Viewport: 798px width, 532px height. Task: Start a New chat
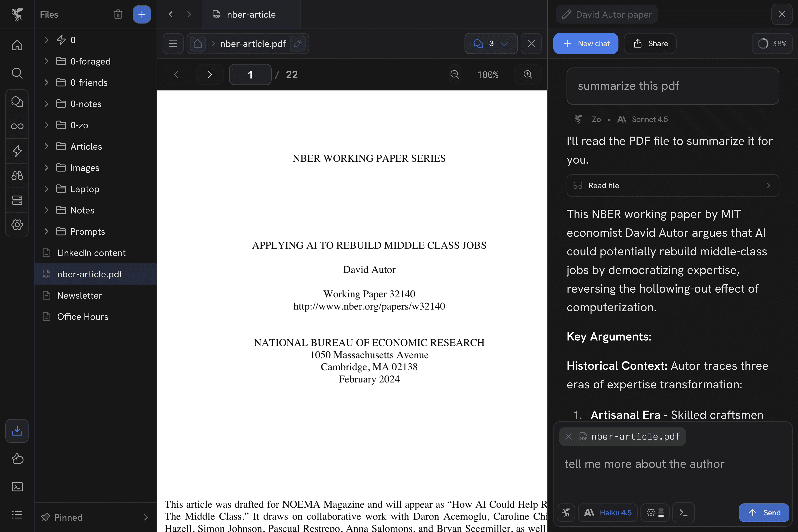click(x=586, y=43)
